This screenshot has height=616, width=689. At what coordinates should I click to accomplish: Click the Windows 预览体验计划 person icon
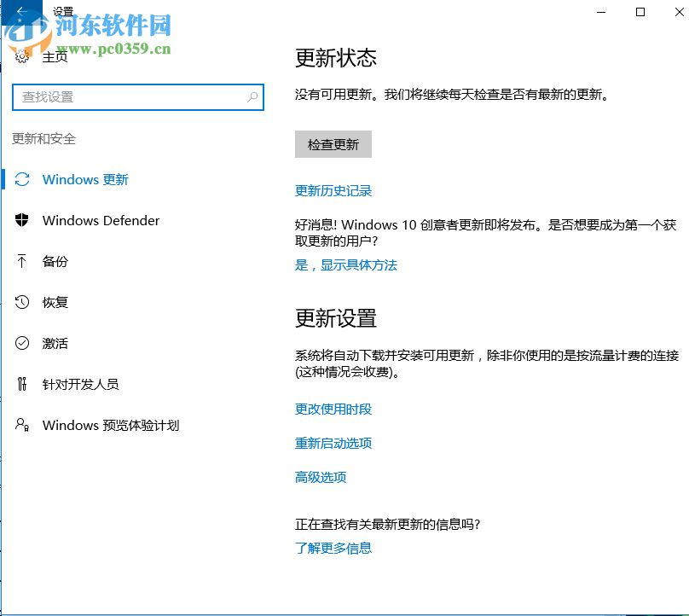(x=23, y=425)
